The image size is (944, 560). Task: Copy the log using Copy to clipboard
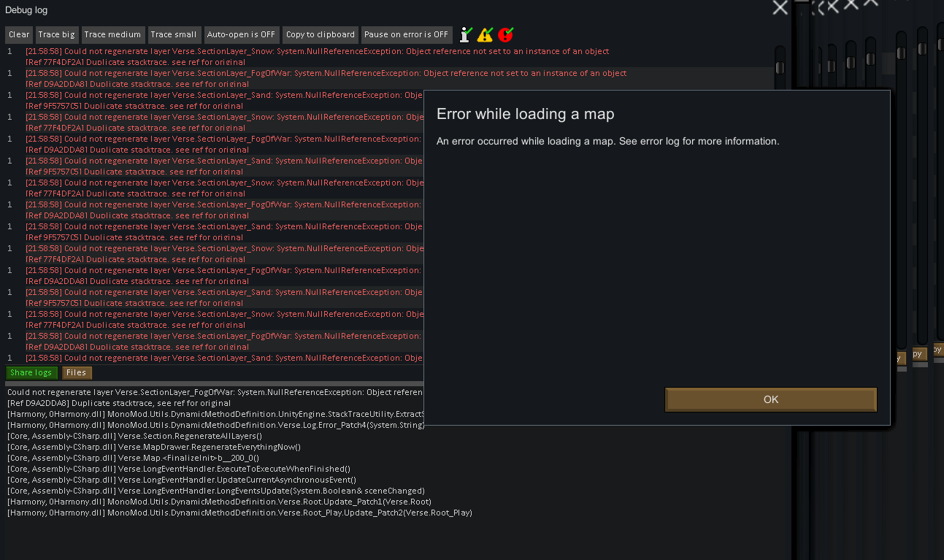[321, 34]
